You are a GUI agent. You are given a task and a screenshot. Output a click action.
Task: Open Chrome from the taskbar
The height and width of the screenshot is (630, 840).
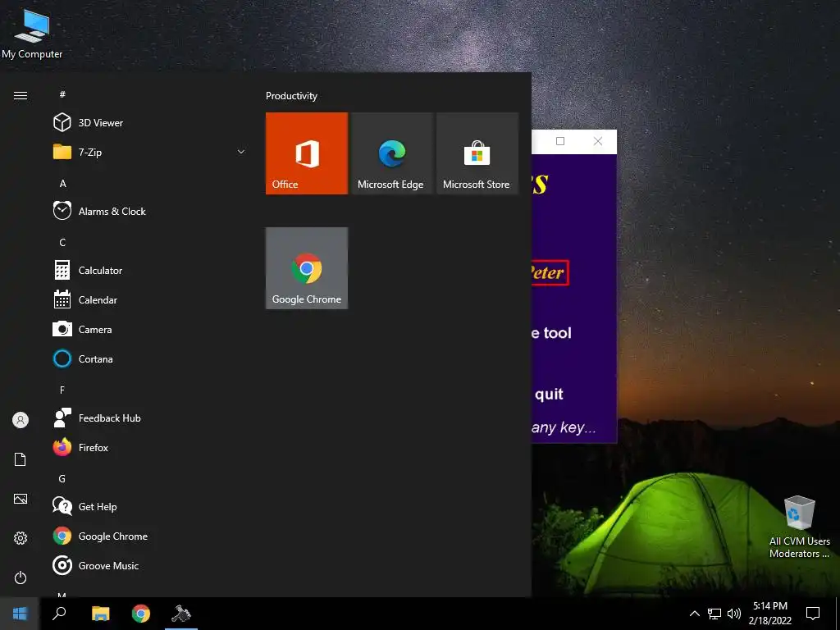point(141,614)
